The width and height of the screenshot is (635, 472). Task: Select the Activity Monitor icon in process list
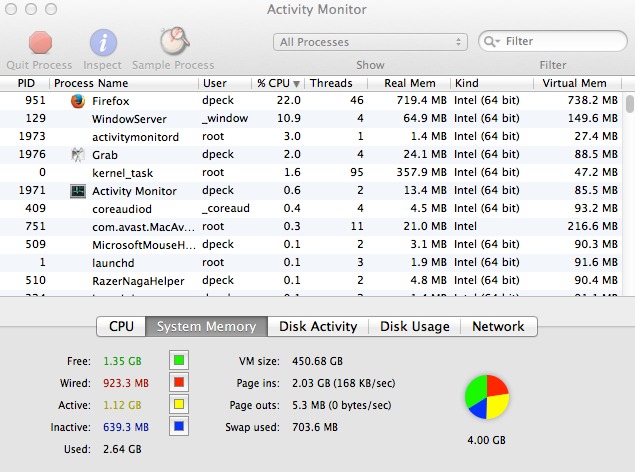(x=78, y=191)
